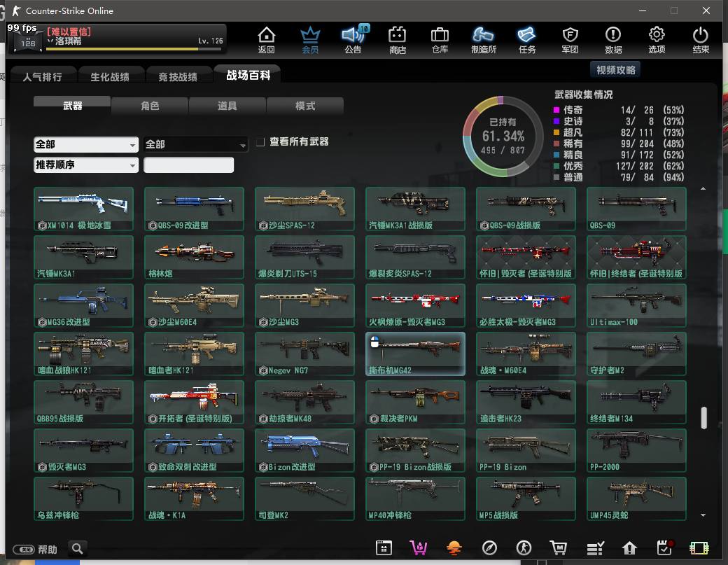Open the 制造所 crafting icon
The image size is (728, 565).
pos(483,40)
